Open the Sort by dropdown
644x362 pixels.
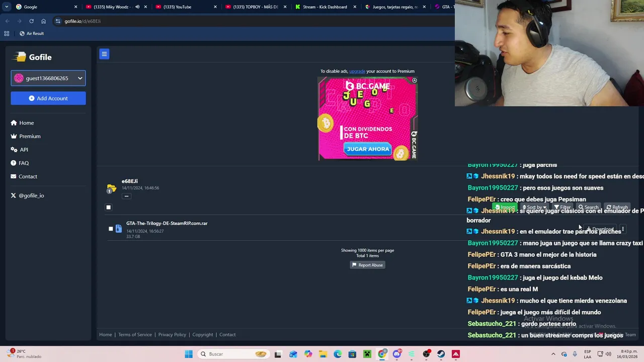(534, 207)
